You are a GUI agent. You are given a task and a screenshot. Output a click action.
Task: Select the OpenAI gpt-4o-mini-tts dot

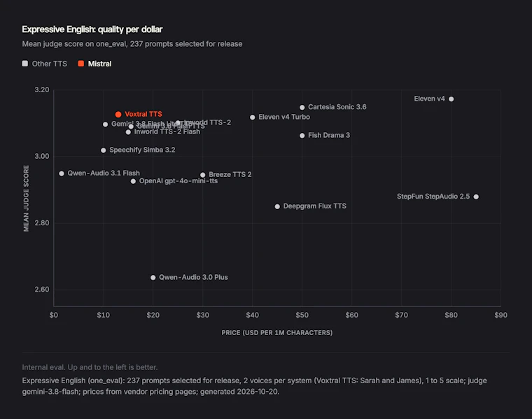coord(133,181)
